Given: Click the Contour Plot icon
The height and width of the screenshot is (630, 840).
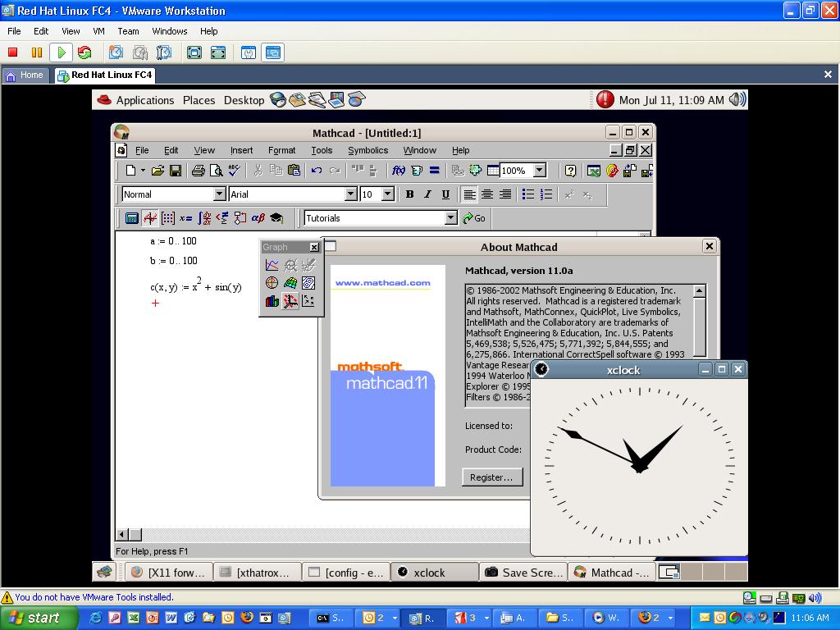Looking at the screenshot, I should (308, 283).
